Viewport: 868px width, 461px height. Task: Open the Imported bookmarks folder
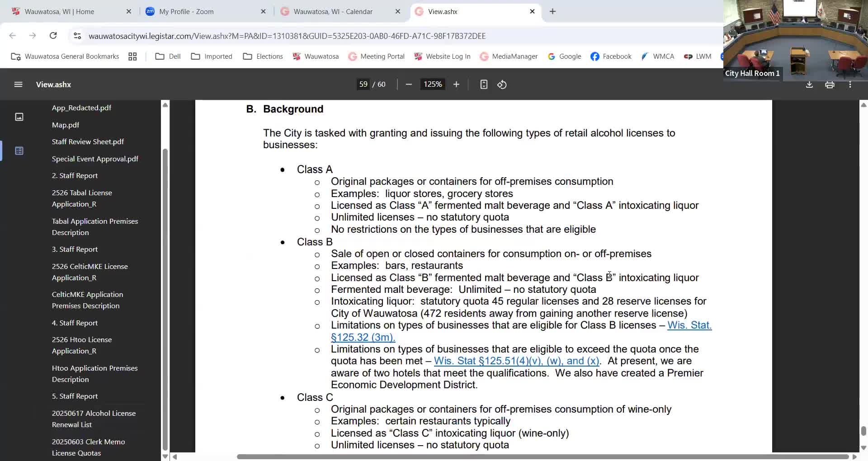(212, 56)
